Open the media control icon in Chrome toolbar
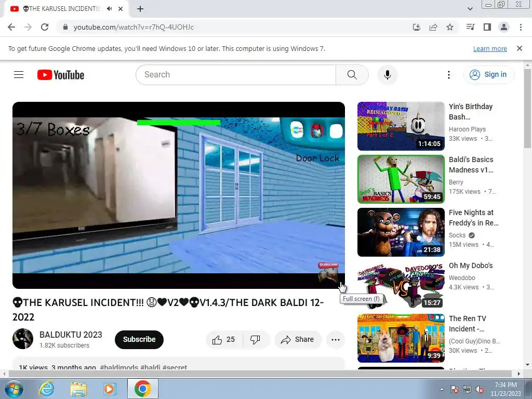Viewport: 532px width, 399px height. click(471, 27)
